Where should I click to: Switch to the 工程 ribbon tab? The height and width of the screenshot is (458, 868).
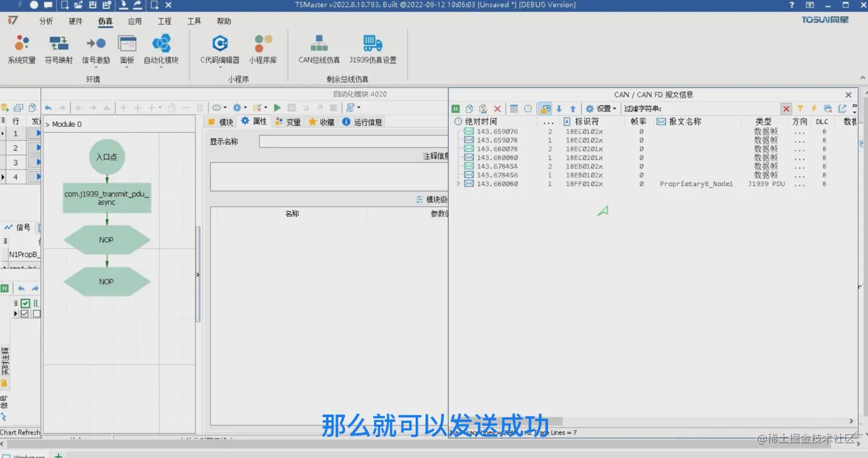[x=165, y=21]
